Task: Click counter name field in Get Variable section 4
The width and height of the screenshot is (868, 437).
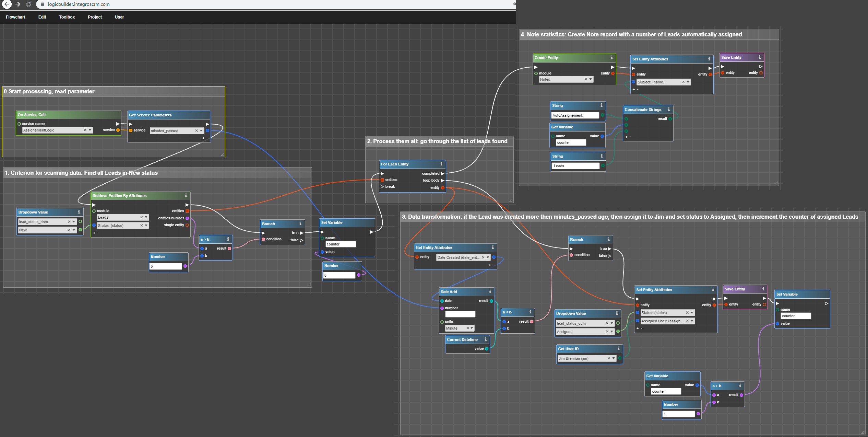Action: 571,142
